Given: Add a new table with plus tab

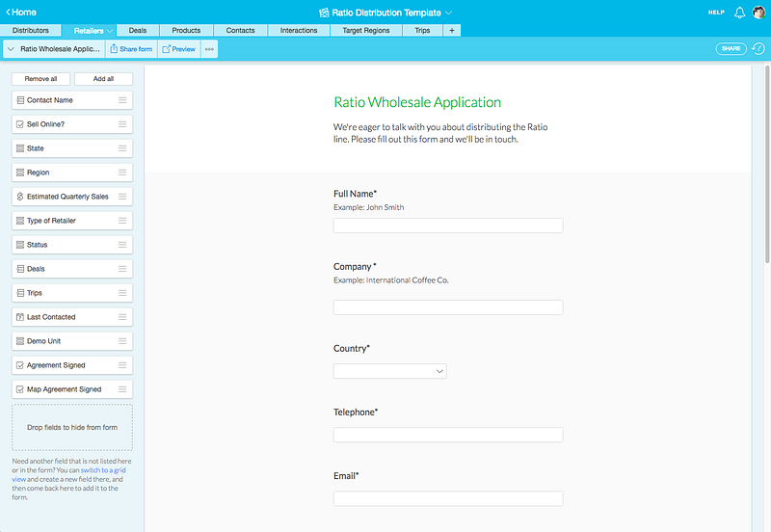Looking at the screenshot, I should (x=452, y=31).
